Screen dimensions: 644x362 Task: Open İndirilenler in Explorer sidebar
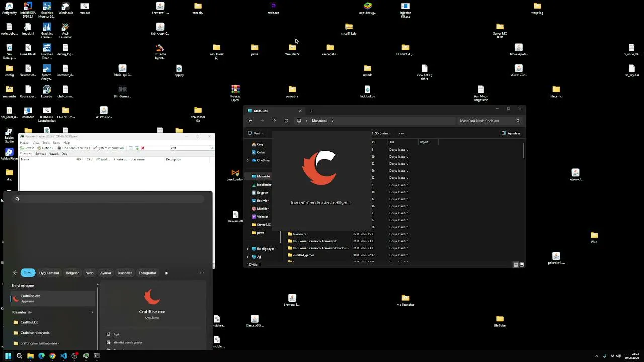click(x=261, y=185)
